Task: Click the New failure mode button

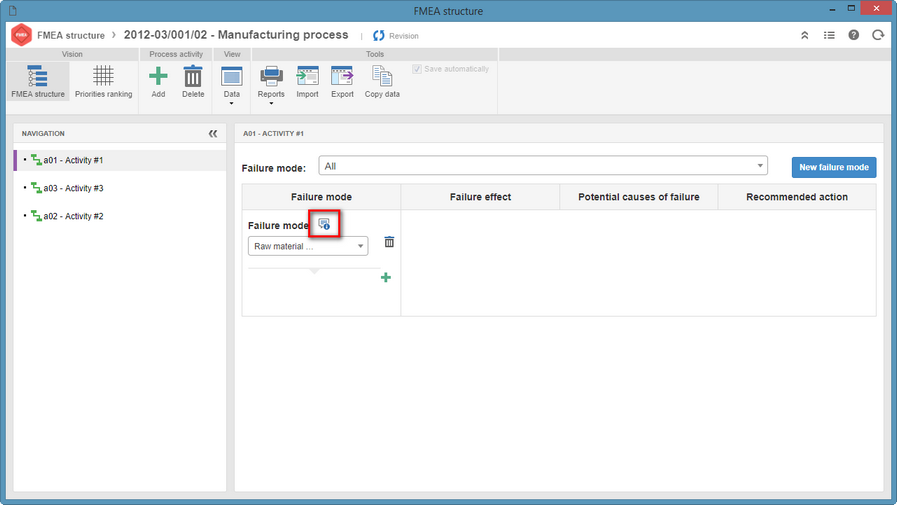Action: coord(834,167)
